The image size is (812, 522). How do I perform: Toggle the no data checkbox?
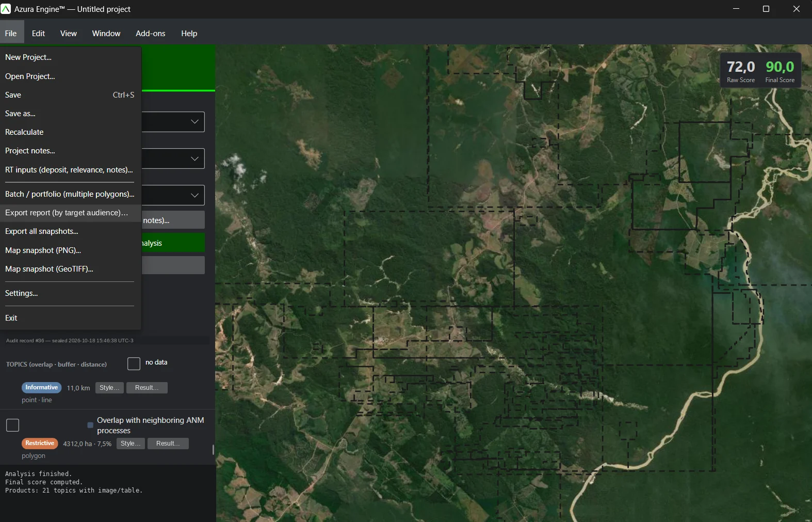click(x=134, y=363)
